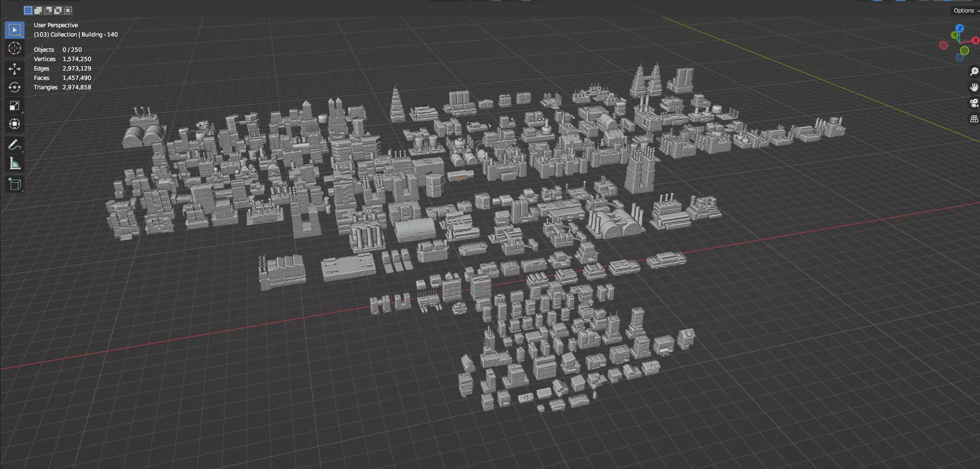Switch selection mode to Intersect
The height and width of the screenshot is (469, 980).
tap(68, 10)
